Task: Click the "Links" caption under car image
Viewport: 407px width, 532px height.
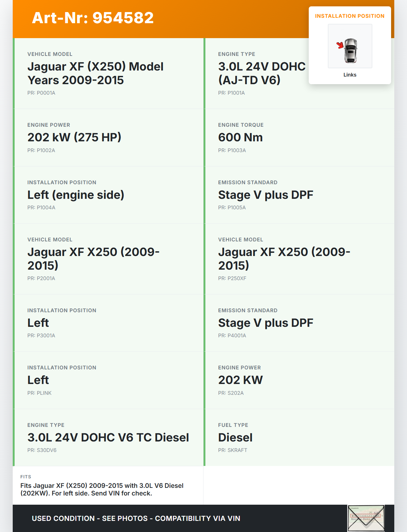Action: pos(350,75)
